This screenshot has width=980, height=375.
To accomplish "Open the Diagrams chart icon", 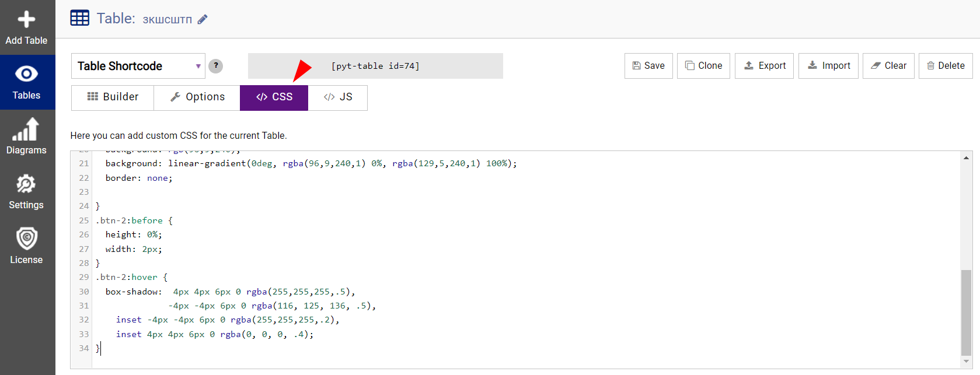I will point(26,129).
